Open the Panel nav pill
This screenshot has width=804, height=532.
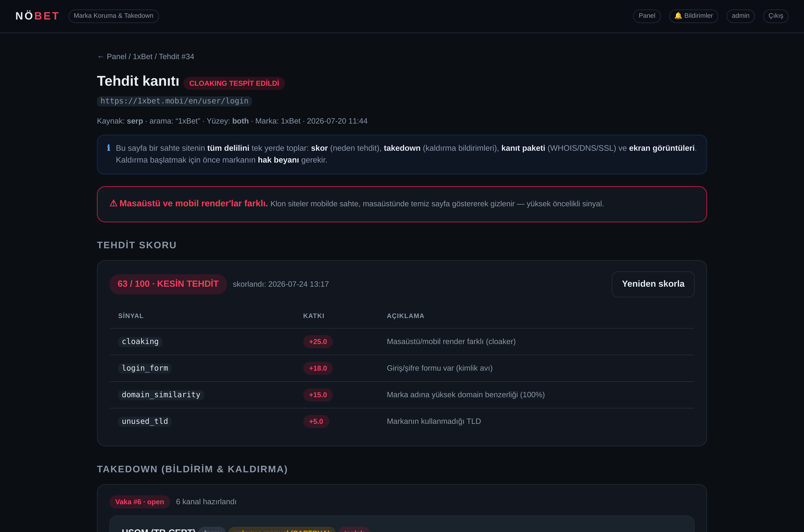(646, 16)
